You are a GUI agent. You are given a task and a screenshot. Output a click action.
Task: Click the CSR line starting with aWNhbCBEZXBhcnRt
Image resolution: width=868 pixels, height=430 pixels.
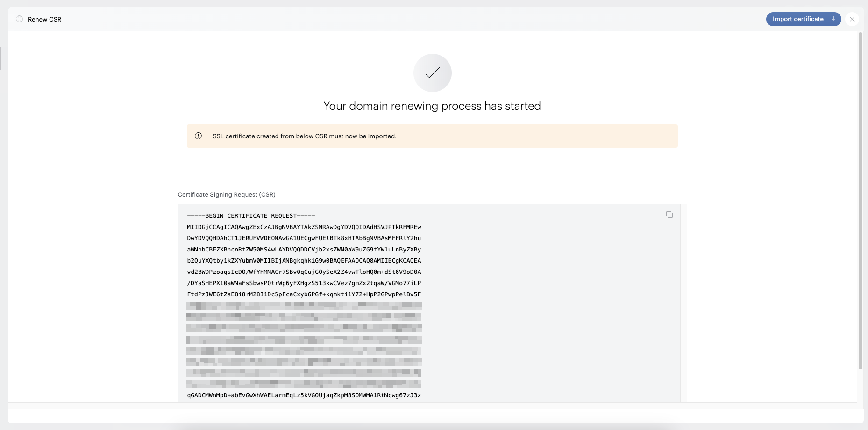point(304,250)
